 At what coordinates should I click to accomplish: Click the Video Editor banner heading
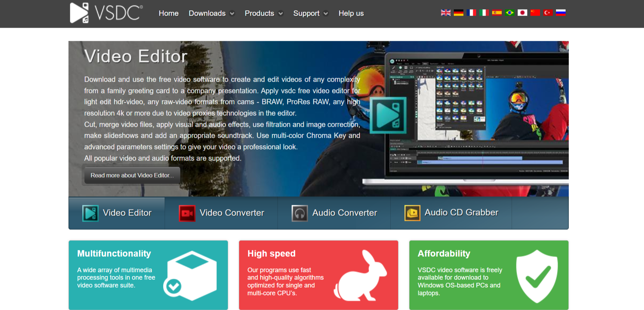(x=136, y=56)
